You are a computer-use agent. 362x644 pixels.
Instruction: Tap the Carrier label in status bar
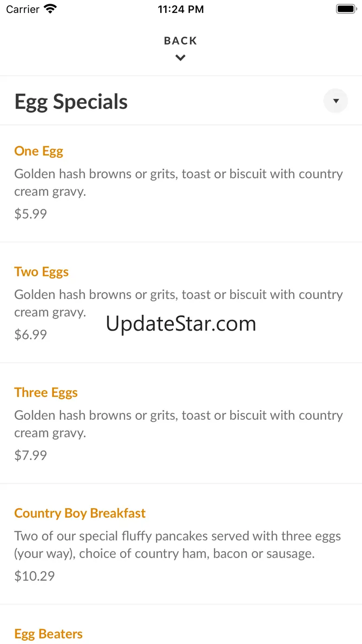23,9
